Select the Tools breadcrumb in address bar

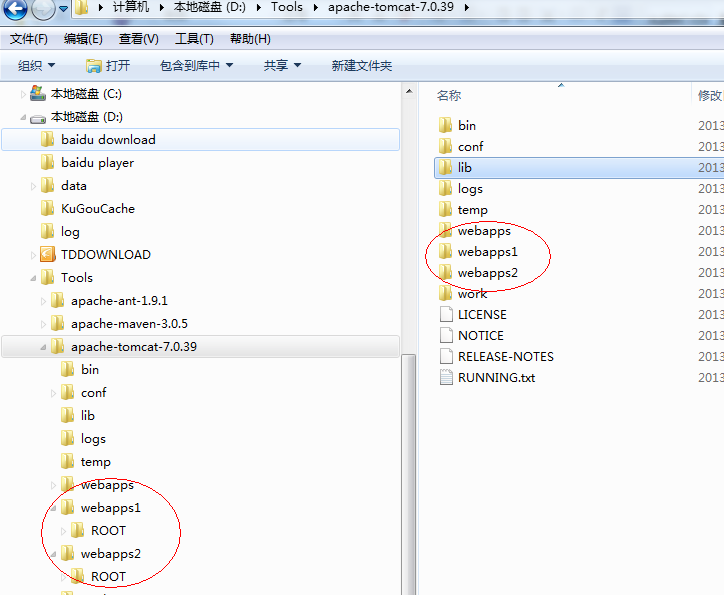pyautogui.click(x=286, y=7)
